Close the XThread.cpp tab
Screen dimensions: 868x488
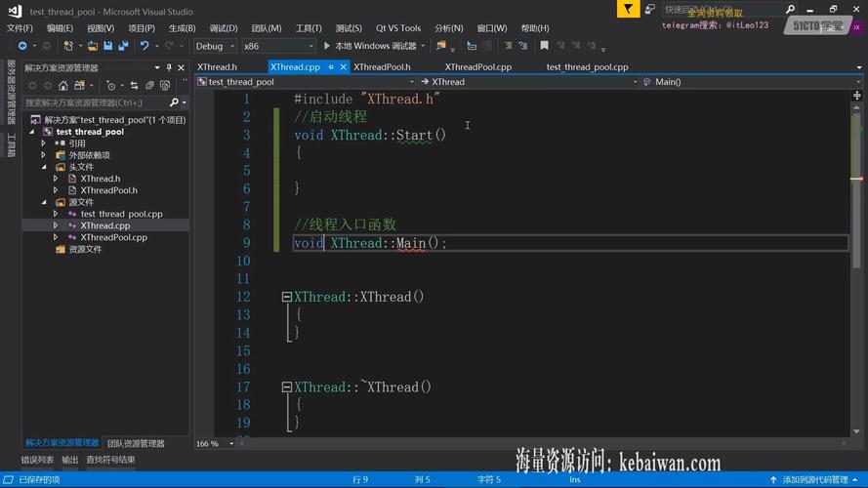pyautogui.click(x=344, y=67)
